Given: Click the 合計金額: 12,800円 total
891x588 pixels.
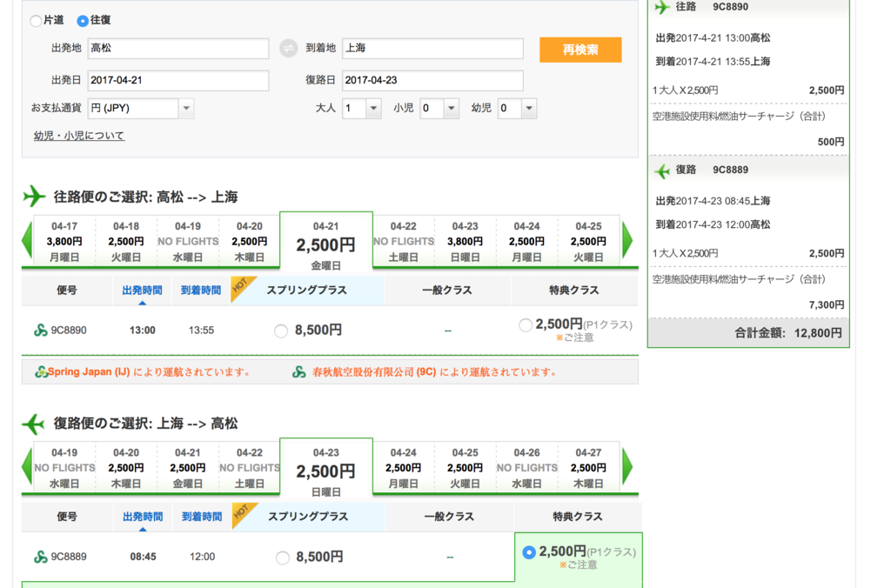Looking at the screenshot, I should click(x=788, y=333).
